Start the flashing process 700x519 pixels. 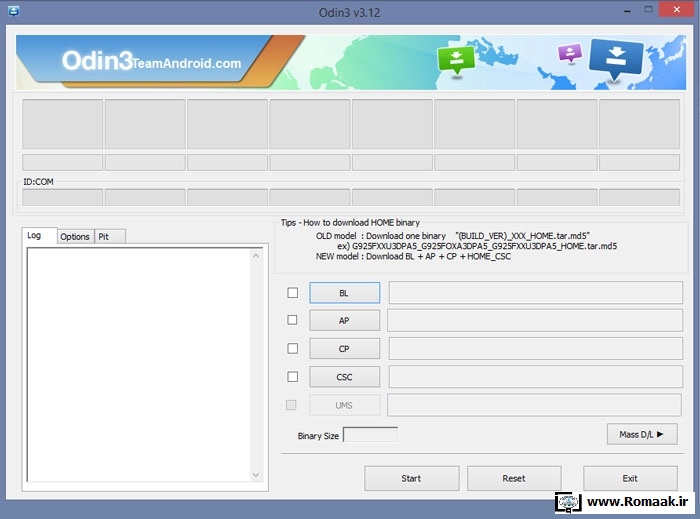tap(411, 478)
